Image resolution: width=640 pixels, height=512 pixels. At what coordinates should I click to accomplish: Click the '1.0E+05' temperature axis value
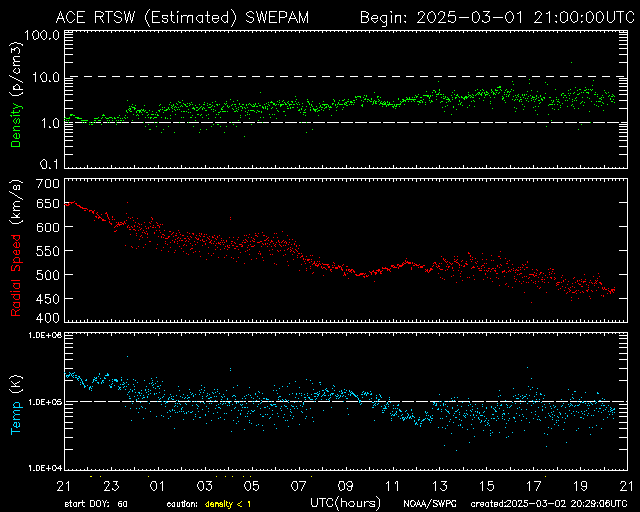click(45, 402)
